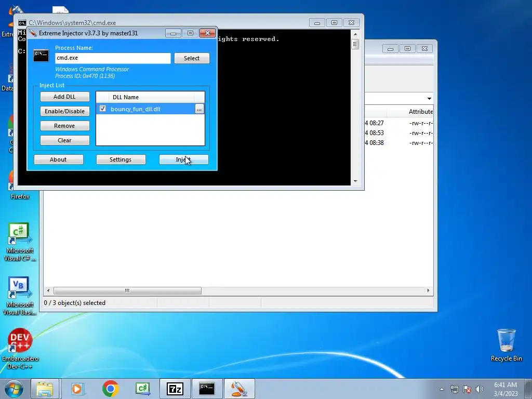The image size is (532, 399).
Task: Show hidden tray icons arrow
Action: [442, 389]
